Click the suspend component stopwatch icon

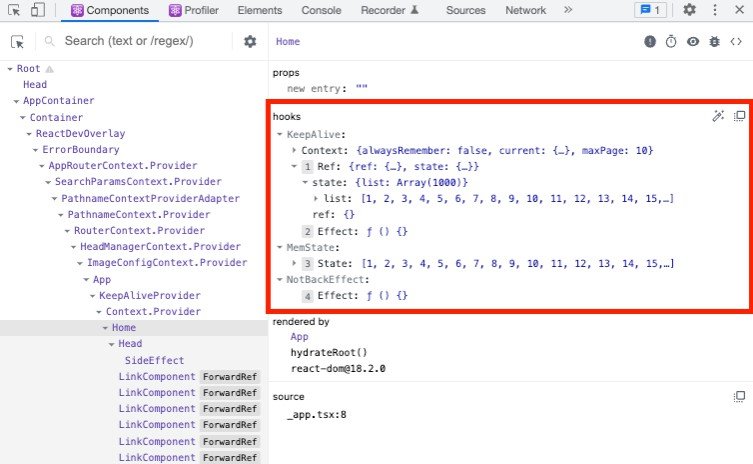point(672,42)
